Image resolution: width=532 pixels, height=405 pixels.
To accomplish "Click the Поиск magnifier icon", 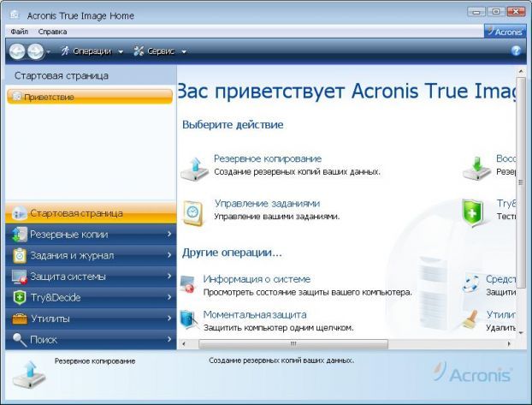I will pyautogui.click(x=20, y=340).
